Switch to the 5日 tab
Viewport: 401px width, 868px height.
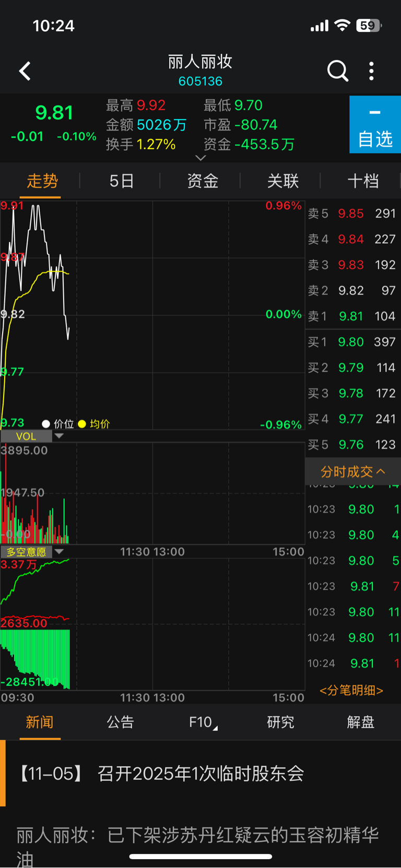122,181
